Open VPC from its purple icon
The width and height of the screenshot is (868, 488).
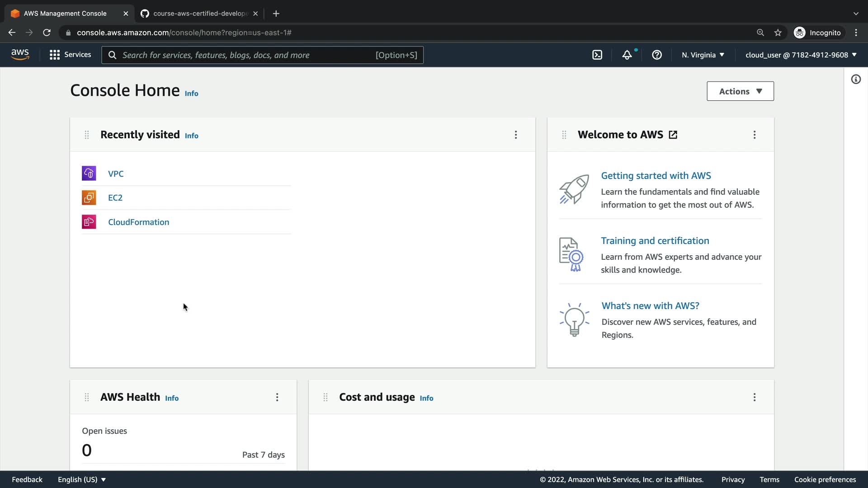(89, 174)
